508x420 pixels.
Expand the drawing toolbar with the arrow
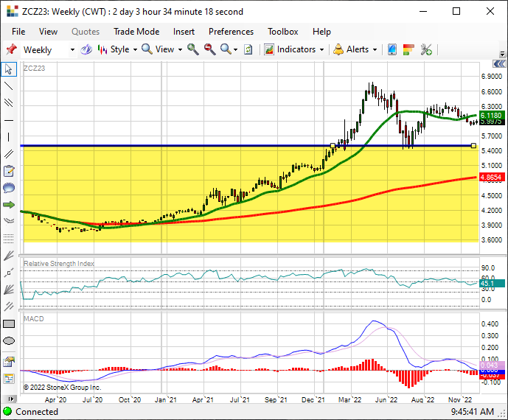coord(11,399)
